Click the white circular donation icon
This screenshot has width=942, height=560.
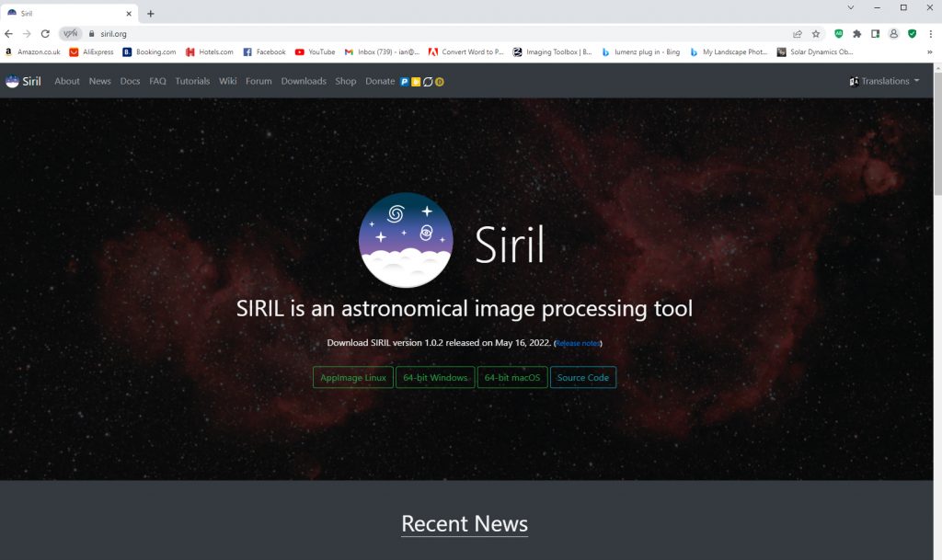click(x=428, y=82)
